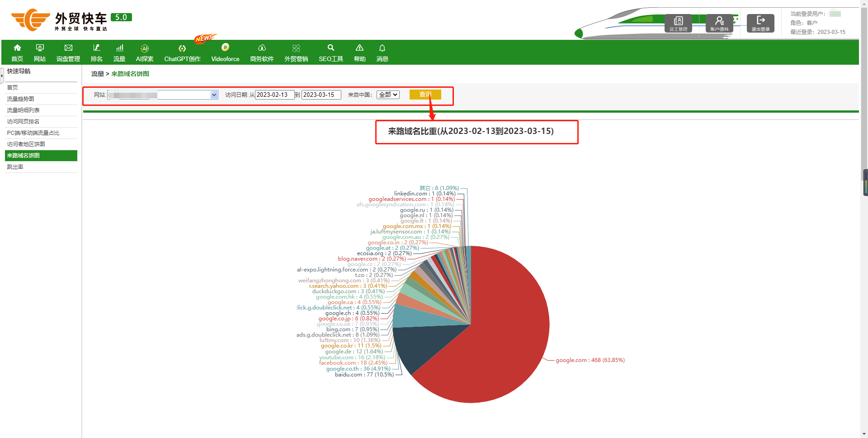Click label google.co.th : 36 (4.91%)
The width and height of the screenshot is (868, 438).
pos(358,369)
